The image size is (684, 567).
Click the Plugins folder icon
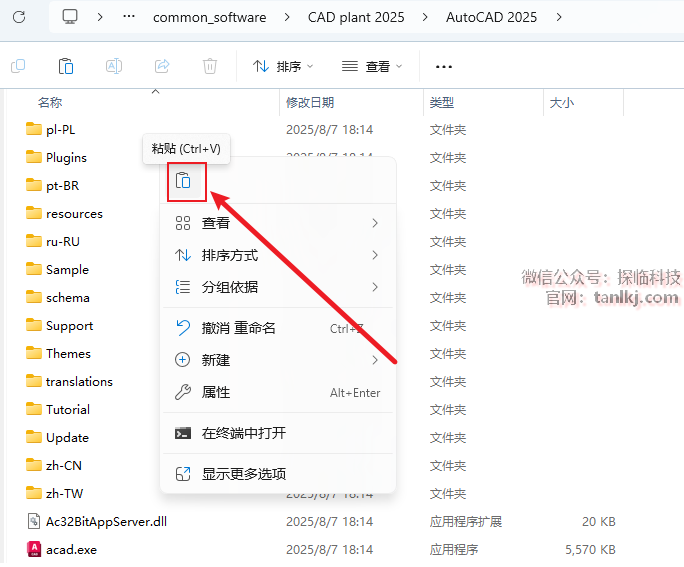tap(34, 157)
